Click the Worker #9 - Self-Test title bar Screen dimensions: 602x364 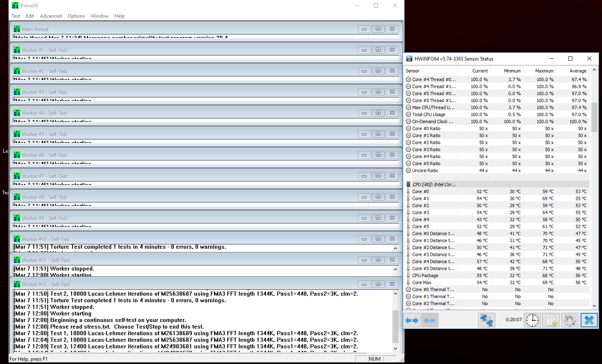pos(206,218)
